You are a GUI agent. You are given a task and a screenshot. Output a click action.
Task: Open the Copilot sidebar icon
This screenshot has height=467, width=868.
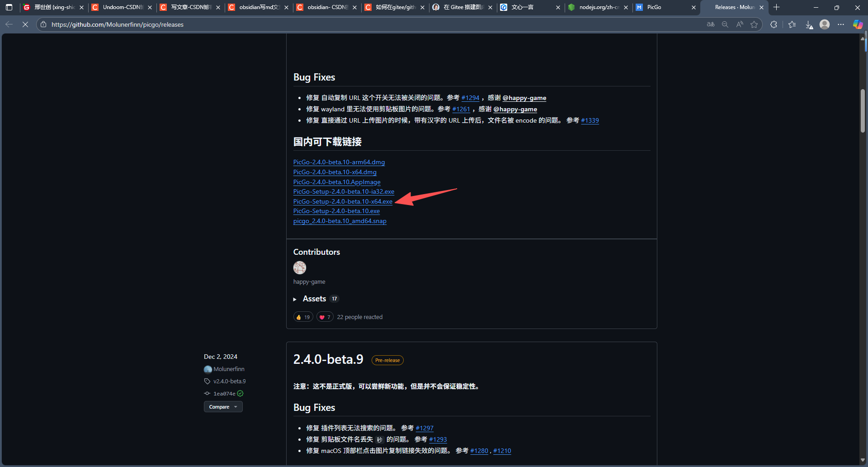pos(858,24)
